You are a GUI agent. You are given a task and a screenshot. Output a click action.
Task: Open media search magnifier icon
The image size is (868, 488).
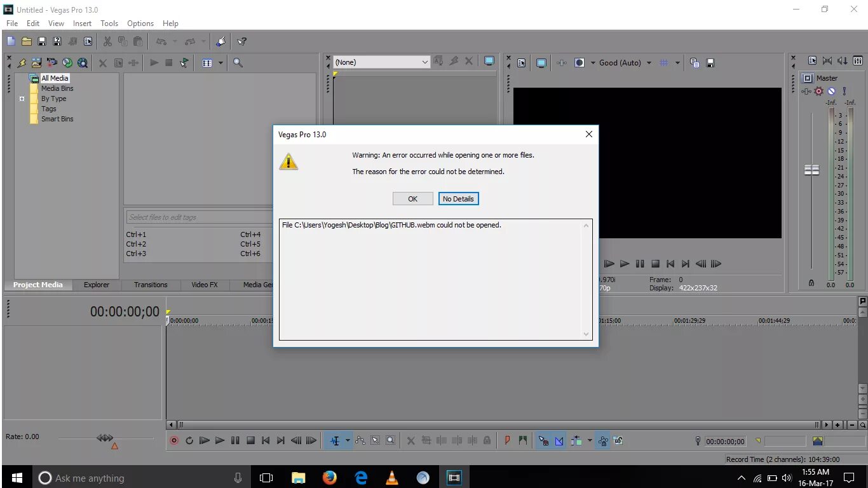click(238, 63)
